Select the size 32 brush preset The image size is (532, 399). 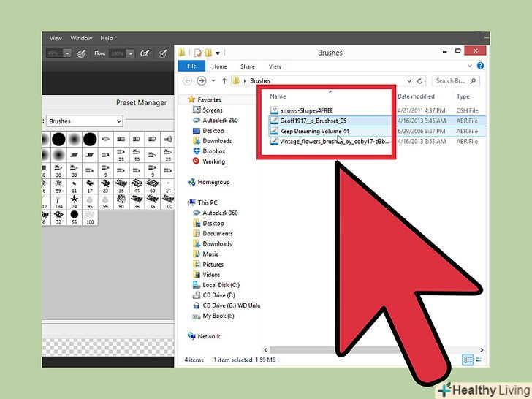[x=58, y=218]
